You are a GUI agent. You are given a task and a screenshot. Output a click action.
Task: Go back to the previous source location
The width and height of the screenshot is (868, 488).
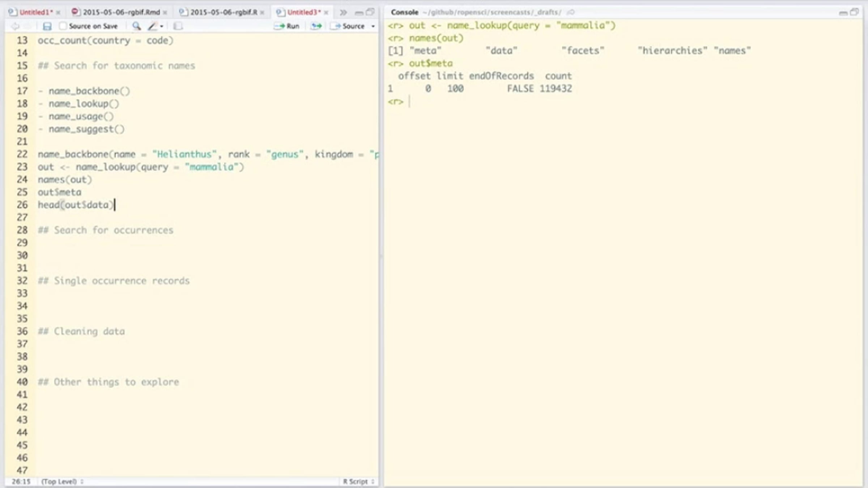point(15,26)
